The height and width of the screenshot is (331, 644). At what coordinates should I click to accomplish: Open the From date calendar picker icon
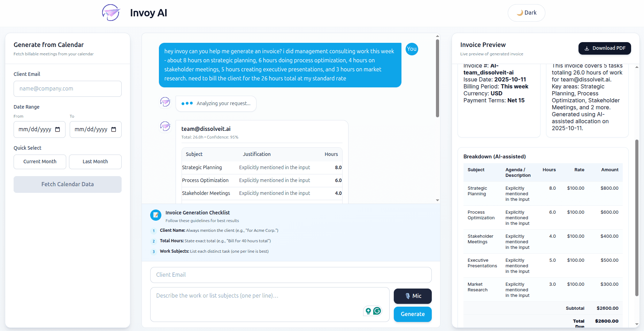click(58, 129)
